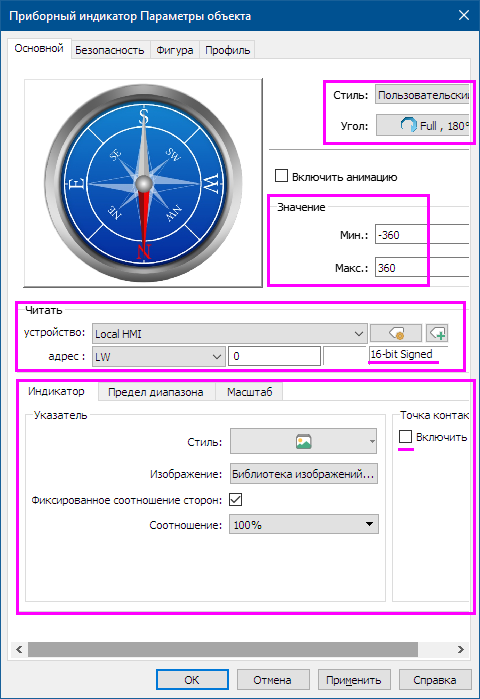Expand the LW address type dropdown
Viewport: 480px width, 699px height.
click(x=158, y=357)
